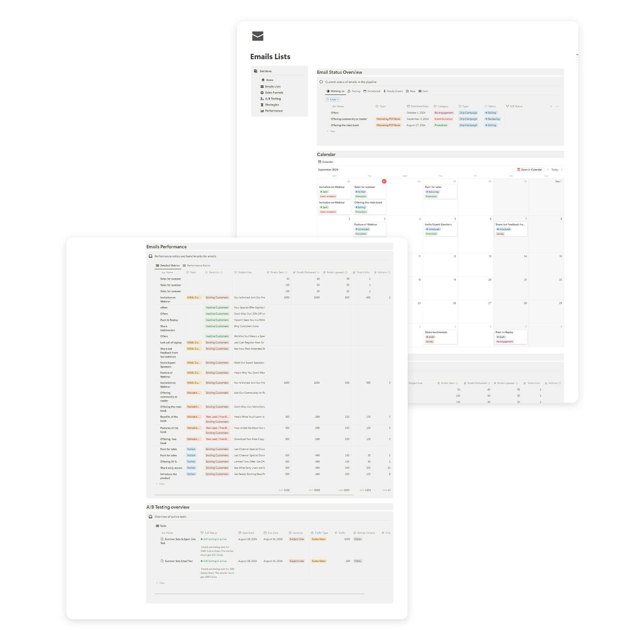Screen dimensions: 644x644
Task: Toggle the Working On email filter
Action: click(x=337, y=91)
